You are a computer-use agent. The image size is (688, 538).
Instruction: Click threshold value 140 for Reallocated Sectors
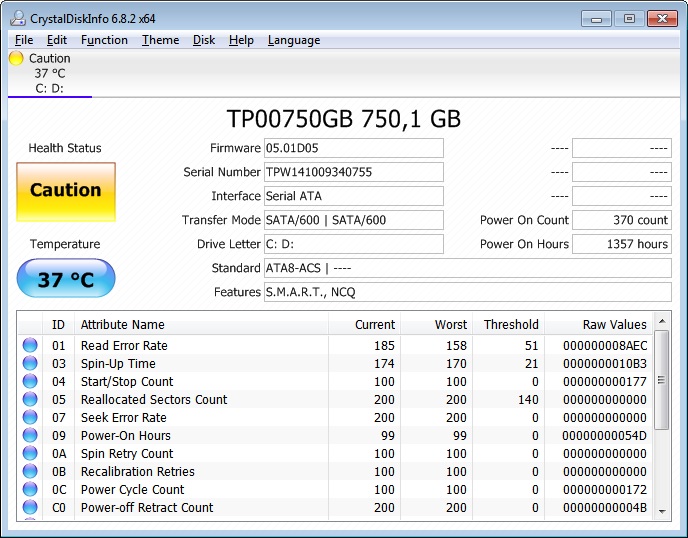[528, 399]
